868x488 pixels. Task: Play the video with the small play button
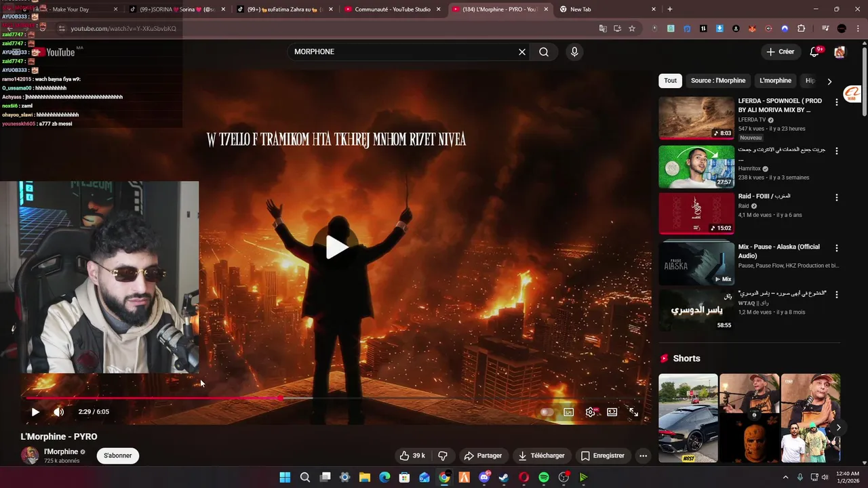click(35, 412)
